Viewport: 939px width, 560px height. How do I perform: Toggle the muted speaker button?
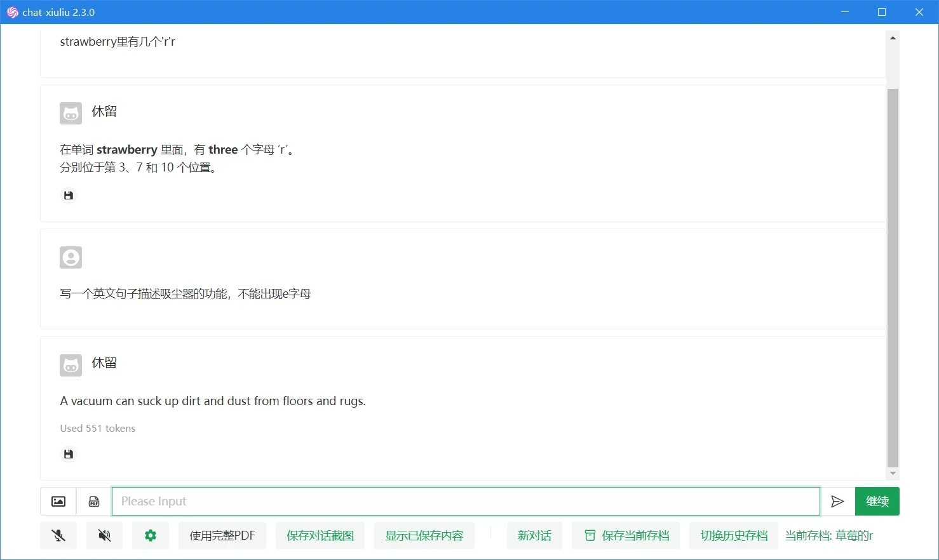click(x=105, y=536)
